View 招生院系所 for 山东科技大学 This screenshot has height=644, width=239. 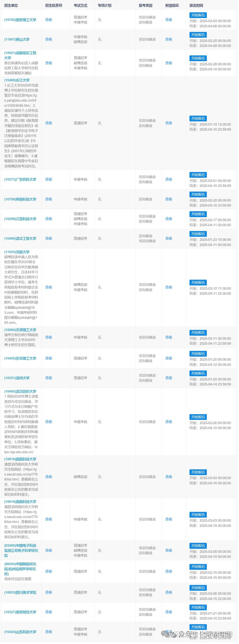click(49, 632)
